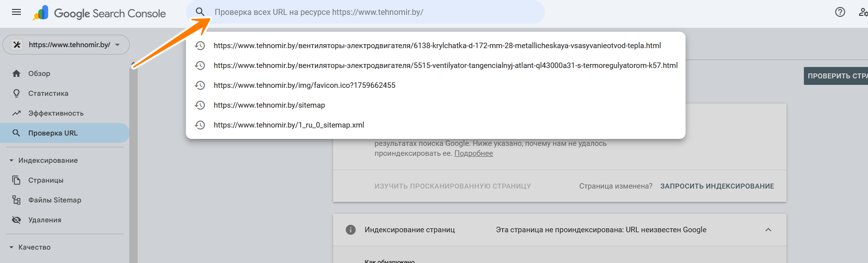Open user settings icon at top right

pyautogui.click(x=863, y=12)
